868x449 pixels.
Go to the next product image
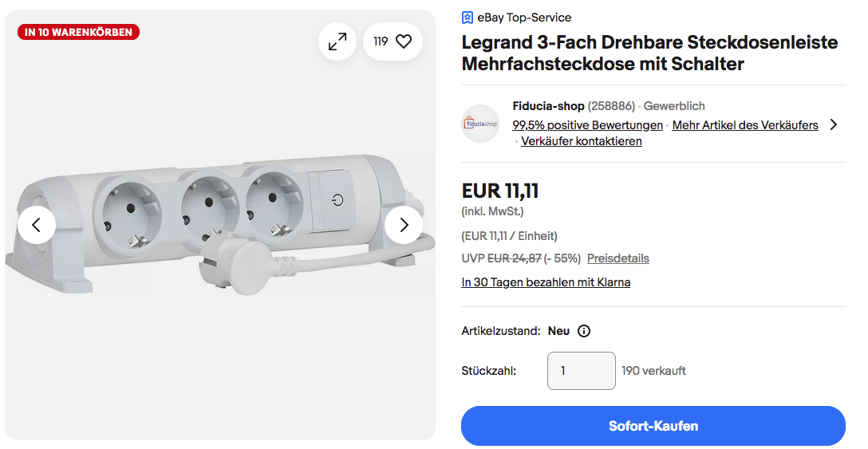click(x=404, y=225)
